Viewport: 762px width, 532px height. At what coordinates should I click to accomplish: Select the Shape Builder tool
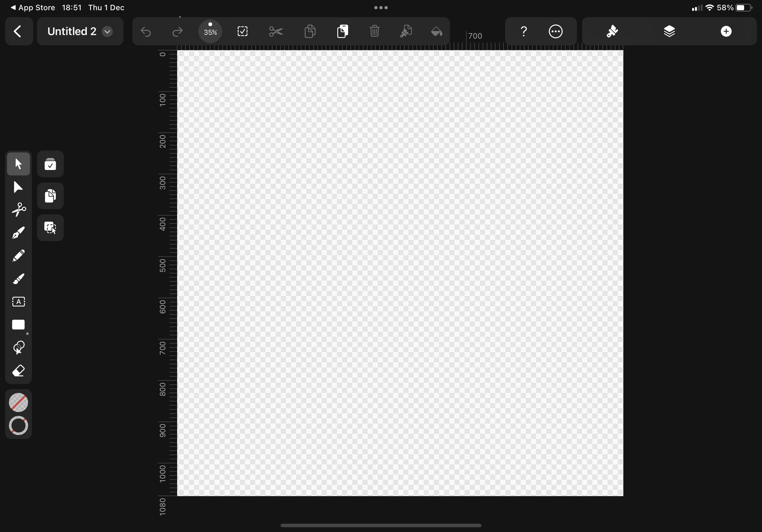19,348
